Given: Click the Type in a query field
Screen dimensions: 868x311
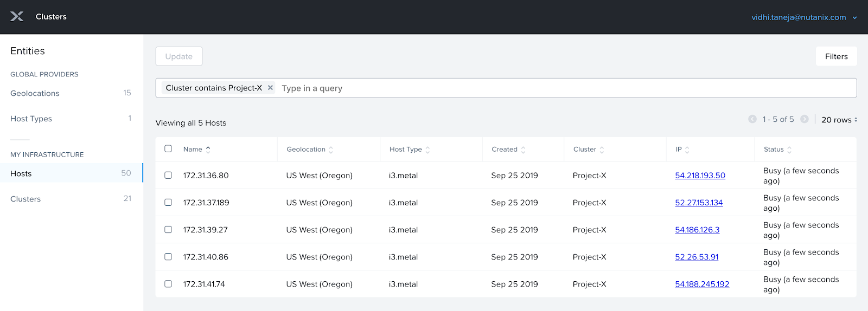Looking at the screenshot, I should tap(564, 88).
